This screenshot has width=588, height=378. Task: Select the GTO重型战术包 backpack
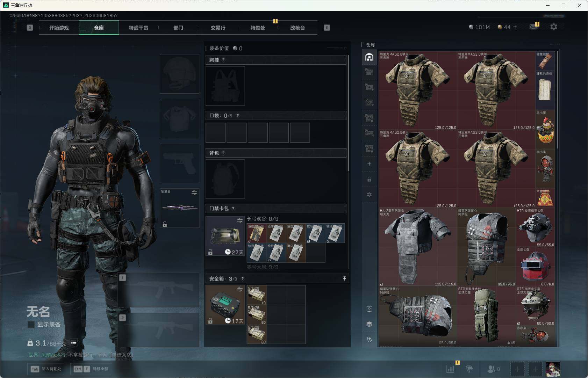click(x=487, y=316)
